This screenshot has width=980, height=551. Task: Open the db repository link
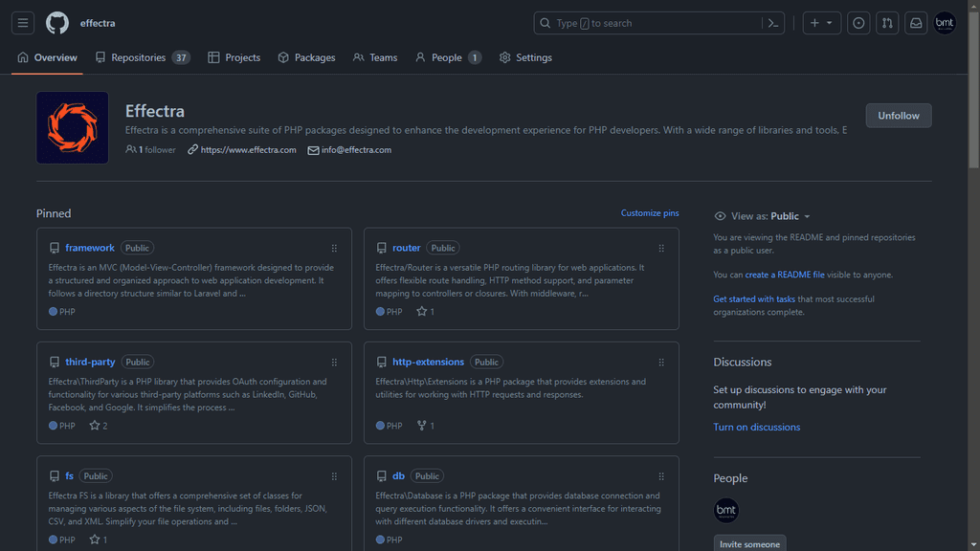pos(398,476)
